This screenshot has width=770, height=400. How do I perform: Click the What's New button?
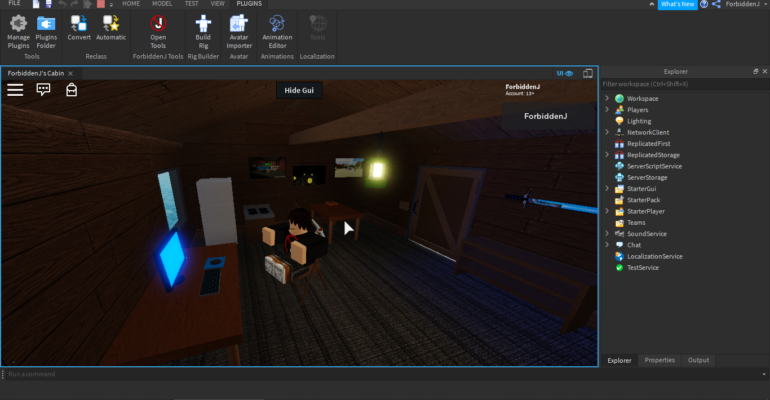[677, 4]
